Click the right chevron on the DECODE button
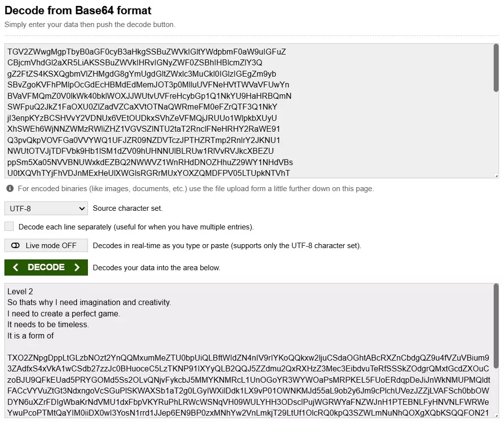The width and height of the screenshot is (504, 422). click(77, 267)
